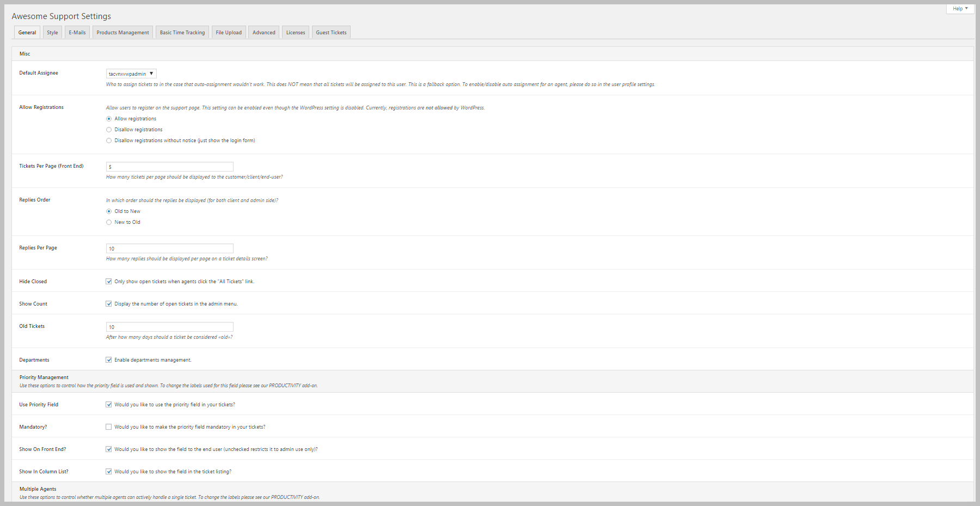Select New to Old replies order
The image size is (980, 506).
point(109,222)
